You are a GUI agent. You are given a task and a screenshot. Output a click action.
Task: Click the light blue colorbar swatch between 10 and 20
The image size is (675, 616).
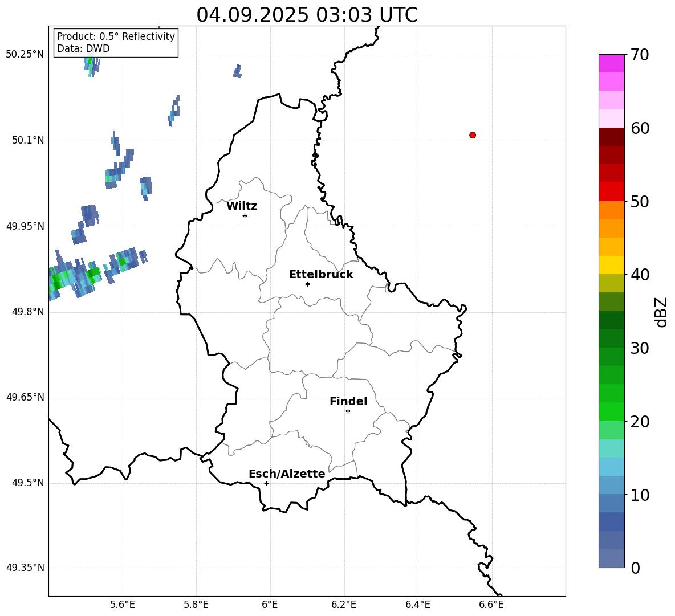[x=611, y=467]
